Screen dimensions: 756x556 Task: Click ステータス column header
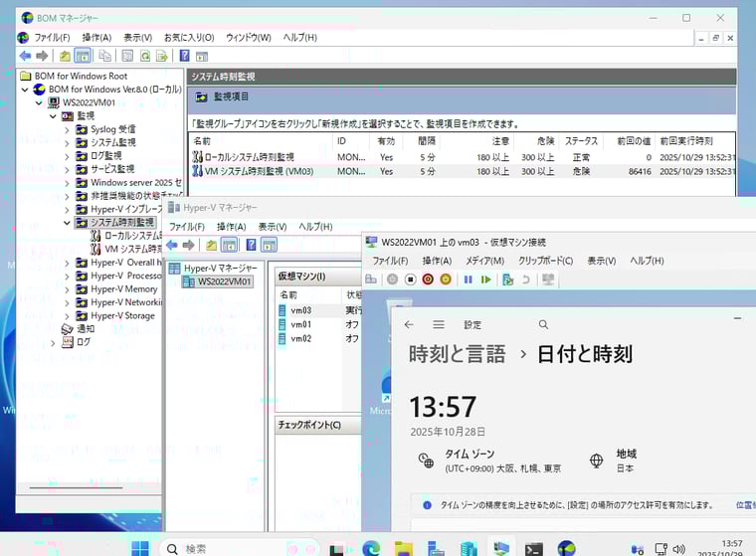(x=581, y=141)
